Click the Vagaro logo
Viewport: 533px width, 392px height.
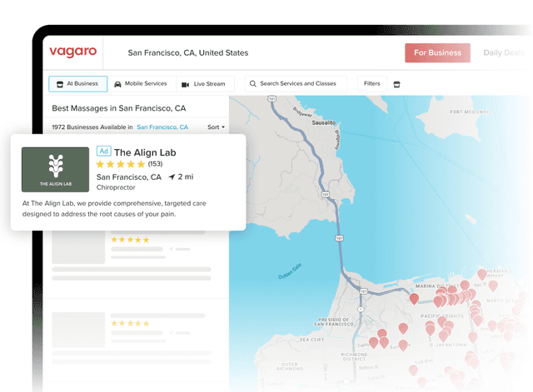(x=73, y=52)
